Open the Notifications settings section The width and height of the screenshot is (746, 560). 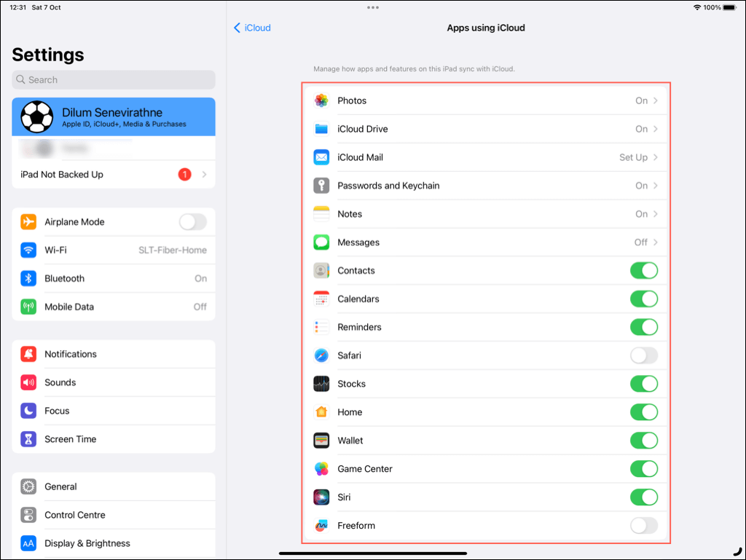click(x=114, y=354)
